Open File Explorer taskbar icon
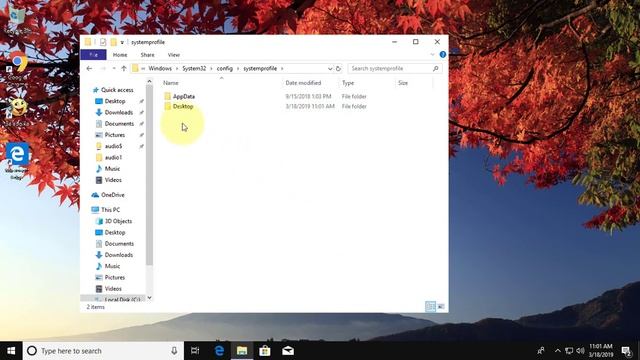Image resolution: width=640 pixels, height=360 pixels. 242,351
